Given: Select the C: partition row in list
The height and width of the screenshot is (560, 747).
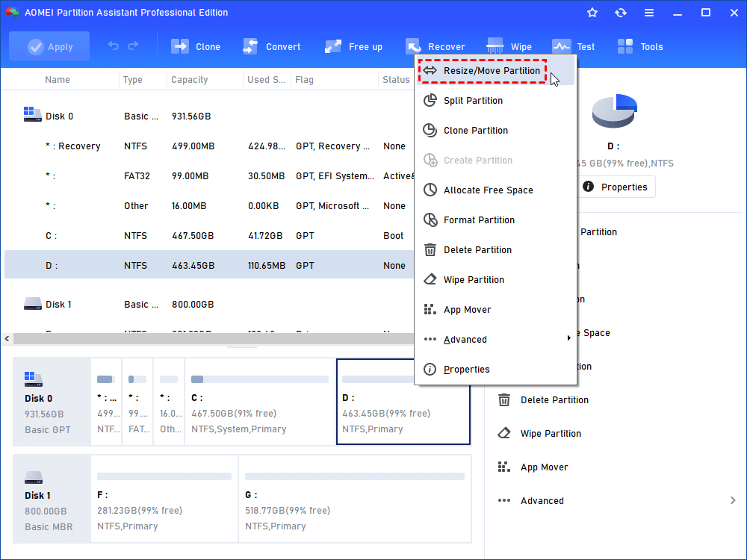Looking at the screenshot, I should coord(209,236).
